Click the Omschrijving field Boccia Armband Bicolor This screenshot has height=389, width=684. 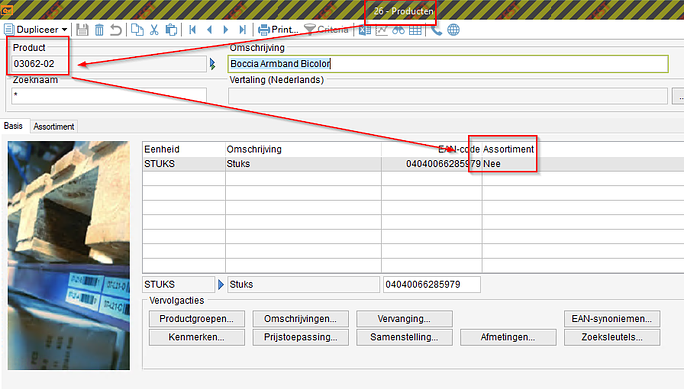coord(448,64)
